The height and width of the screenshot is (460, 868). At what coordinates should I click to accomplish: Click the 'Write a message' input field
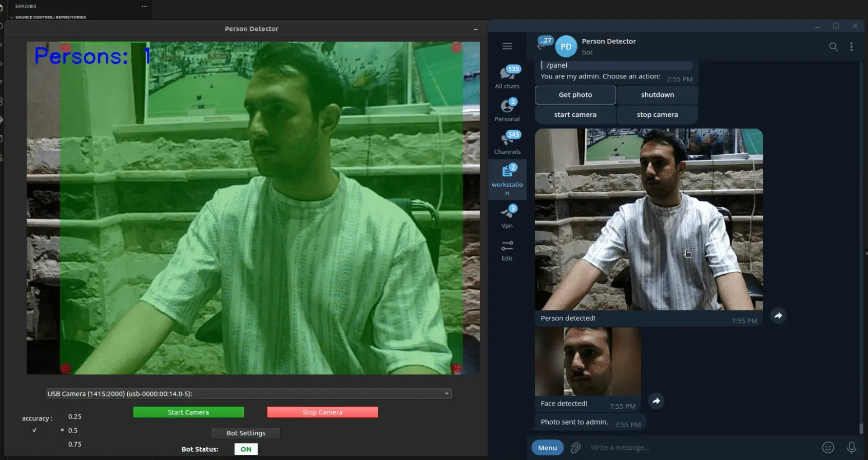tap(698, 448)
